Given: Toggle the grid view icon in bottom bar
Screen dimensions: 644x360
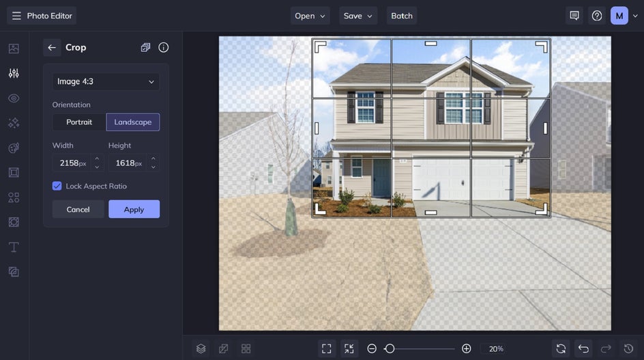Looking at the screenshot, I should point(246,348).
